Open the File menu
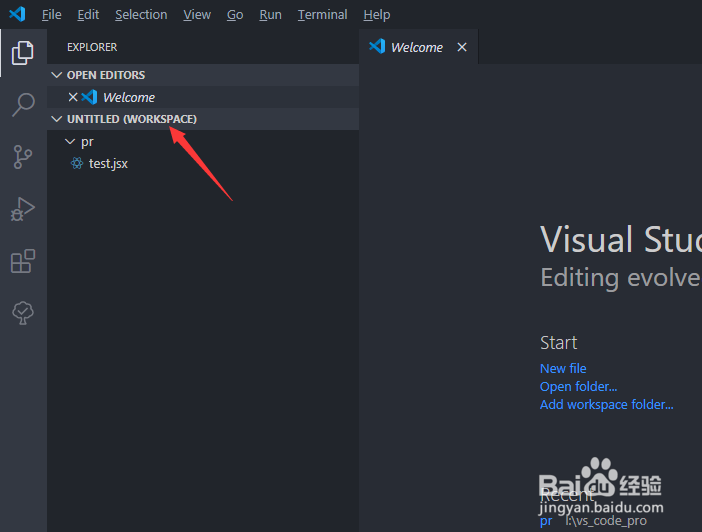The image size is (702, 532). pyautogui.click(x=51, y=15)
